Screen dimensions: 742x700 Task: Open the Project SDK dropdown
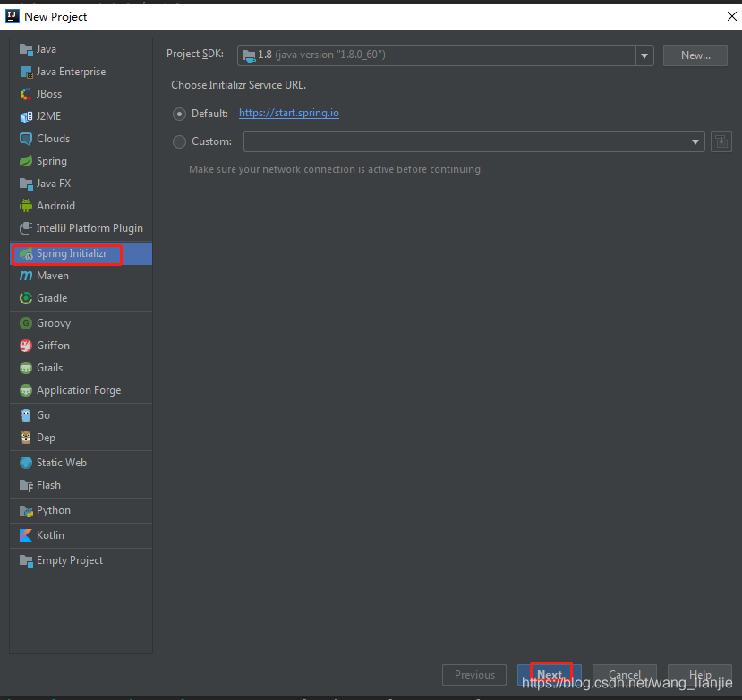(x=644, y=55)
